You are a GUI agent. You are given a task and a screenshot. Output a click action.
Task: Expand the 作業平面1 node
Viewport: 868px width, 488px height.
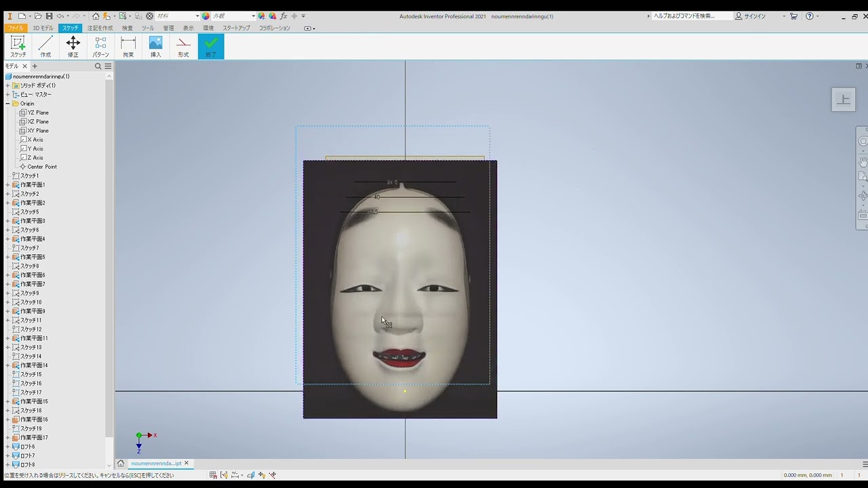pyautogui.click(x=7, y=185)
